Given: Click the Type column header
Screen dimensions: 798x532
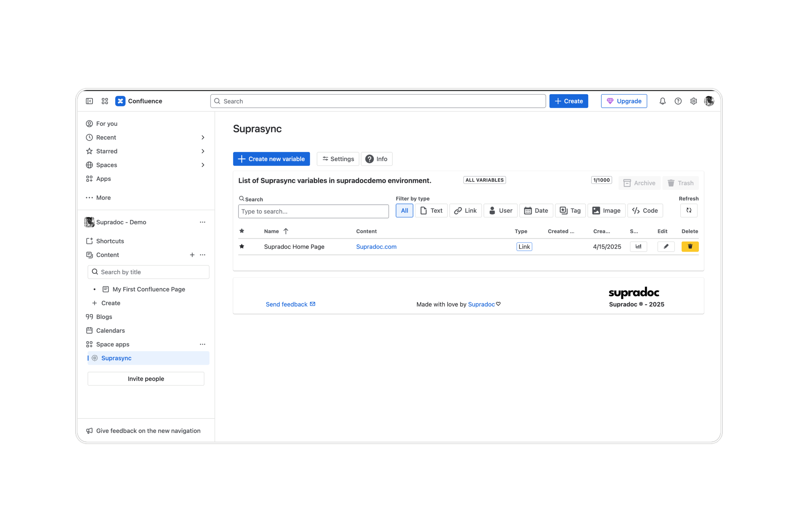Looking at the screenshot, I should click(521, 231).
